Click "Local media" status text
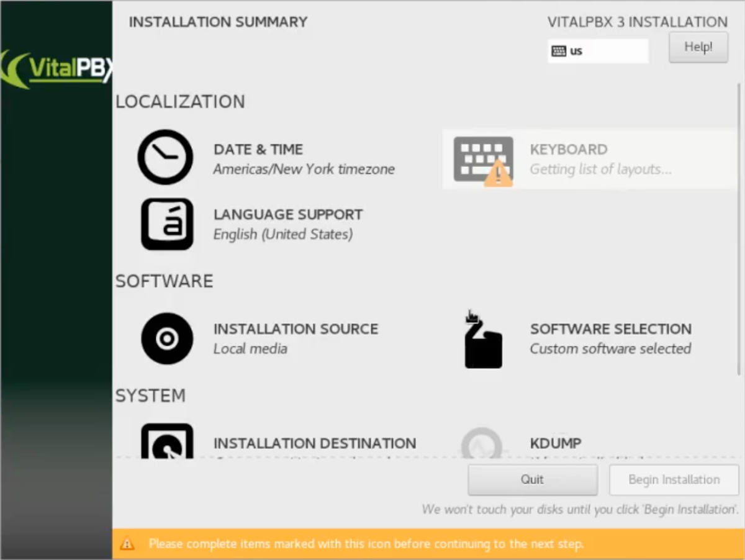This screenshot has width=745, height=560. [x=250, y=349]
